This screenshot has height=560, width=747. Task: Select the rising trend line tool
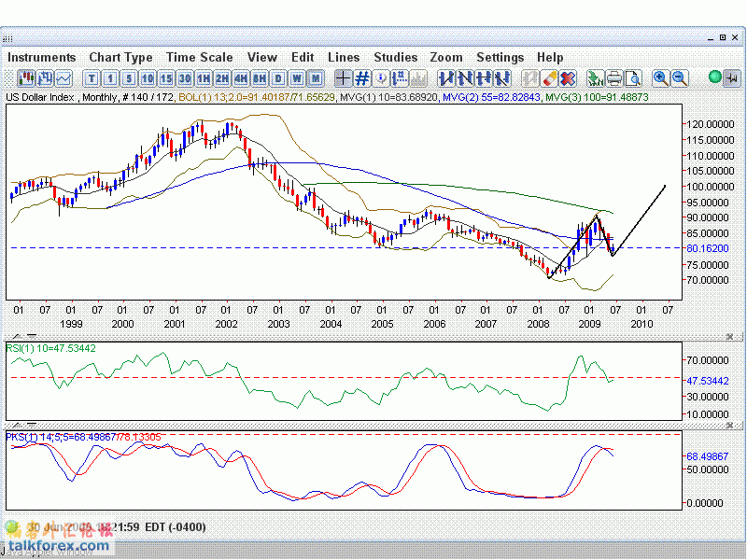[446, 78]
